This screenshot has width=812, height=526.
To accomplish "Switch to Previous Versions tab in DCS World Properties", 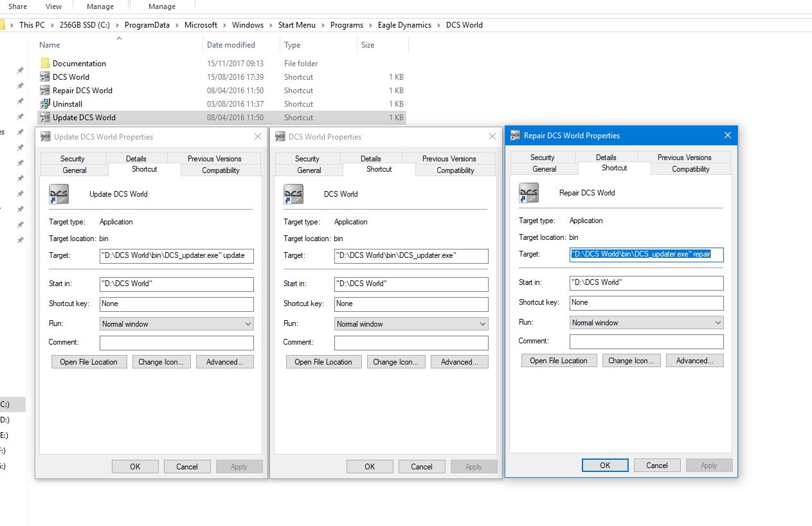I will [449, 159].
